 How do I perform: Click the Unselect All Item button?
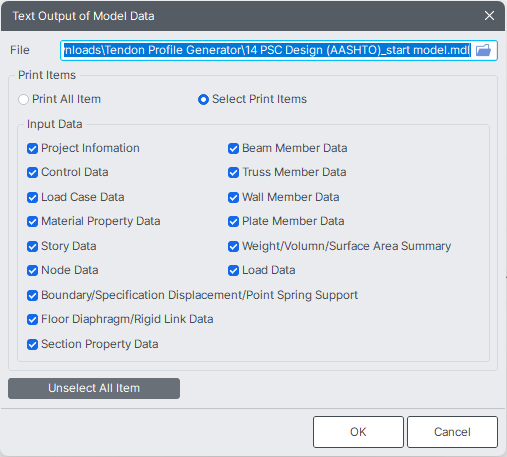(x=94, y=388)
